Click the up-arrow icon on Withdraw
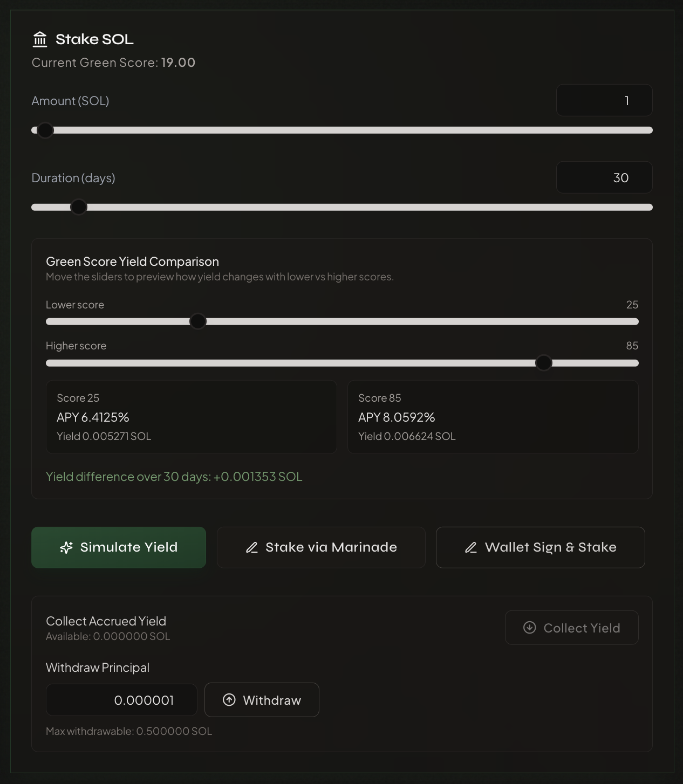This screenshot has height=784, width=683. [x=229, y=700]
